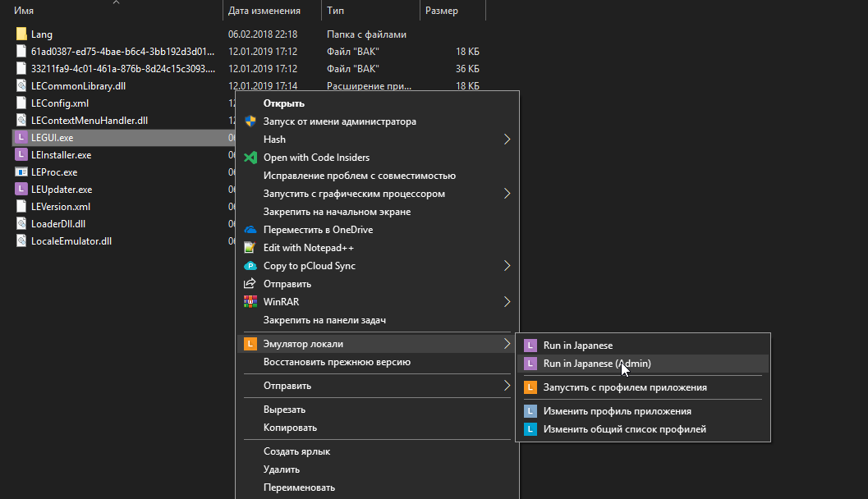Click the LEGUI.exe purple L icon
The image size is (868, 499).
(x=21, y=137)
